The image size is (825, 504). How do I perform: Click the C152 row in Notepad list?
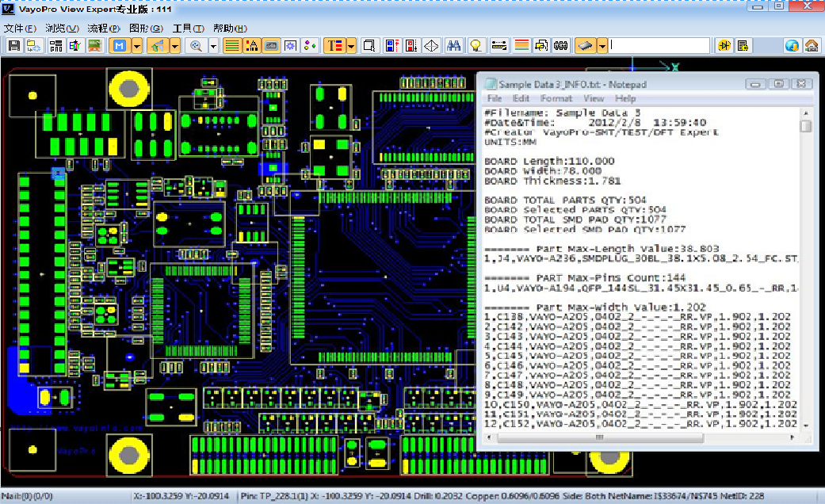tap(640, 423)
